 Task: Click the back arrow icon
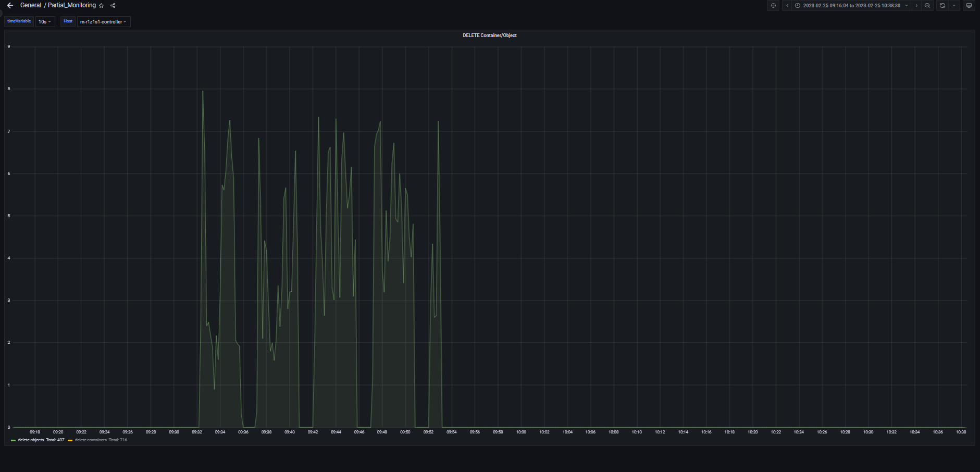(x=10, y=6)
